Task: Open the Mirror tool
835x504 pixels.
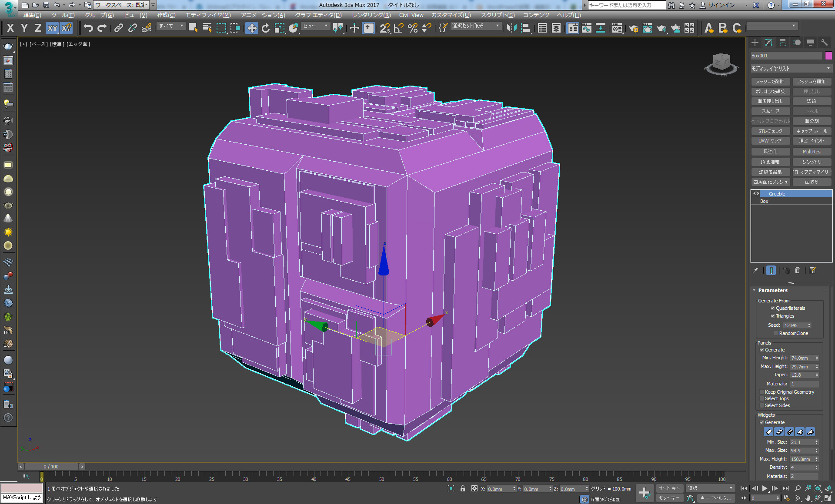Action: click(511, 28)
